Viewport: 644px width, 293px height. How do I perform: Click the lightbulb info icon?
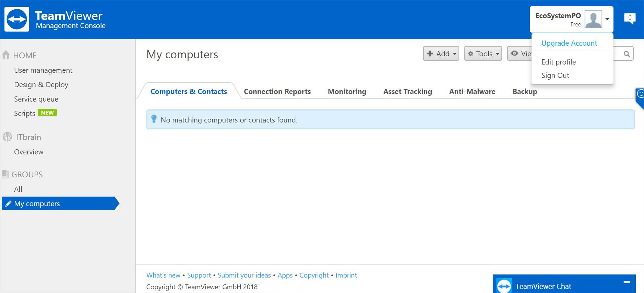coord(154,119)
